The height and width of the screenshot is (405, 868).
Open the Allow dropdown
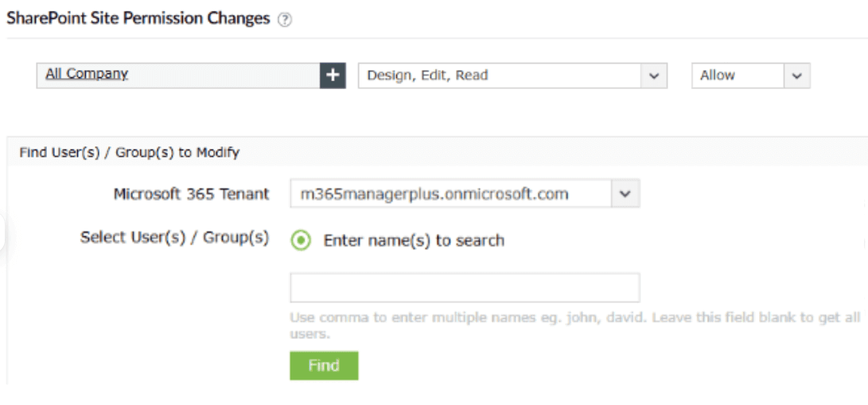point(738,76)
